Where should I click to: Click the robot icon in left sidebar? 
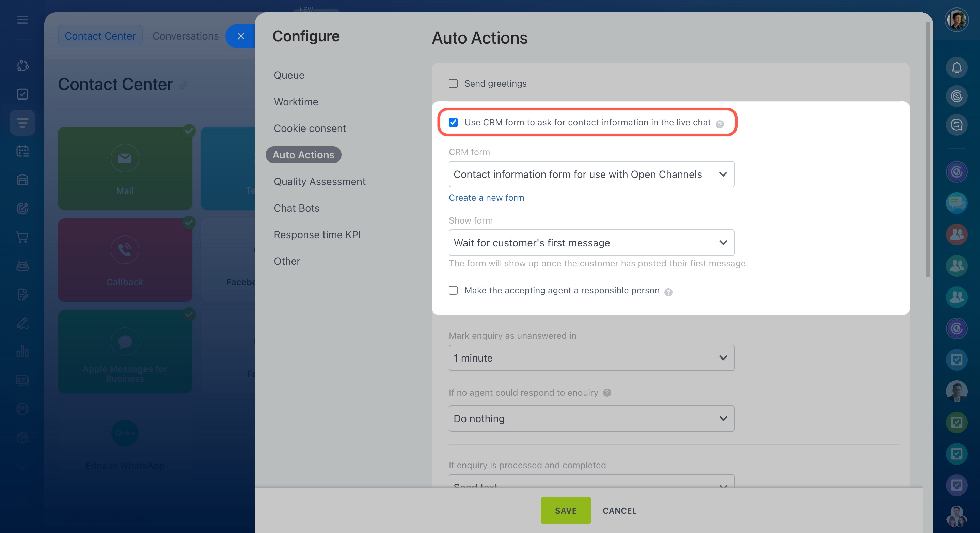22,265
